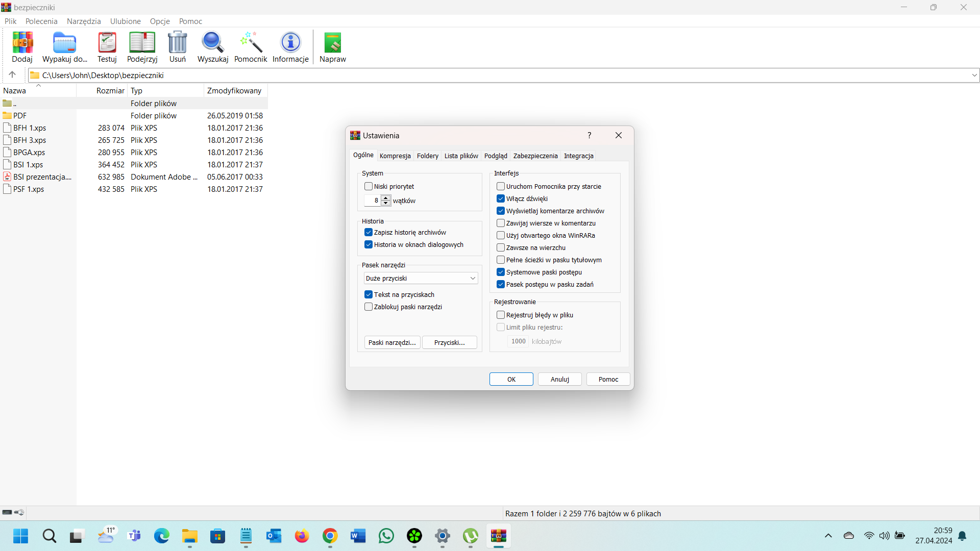
Task: Check Zablokuj paski narzędzi
Action: (369, 307)
